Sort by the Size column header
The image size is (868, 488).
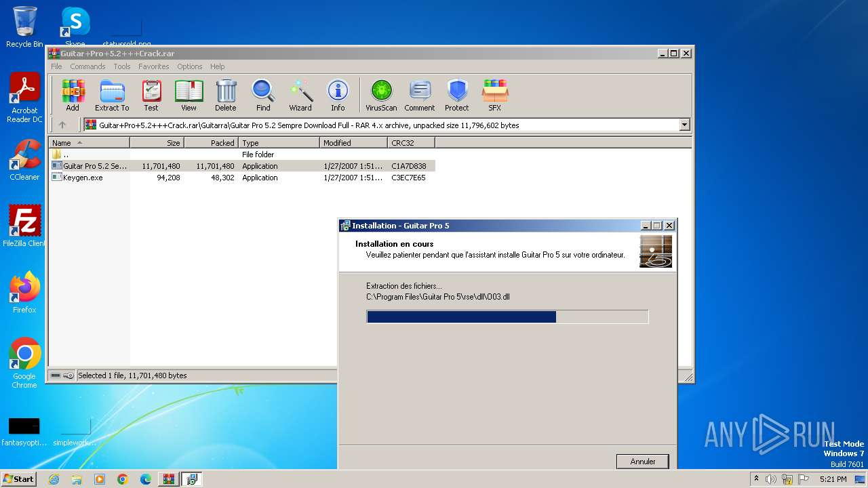(x=157, y=142)
